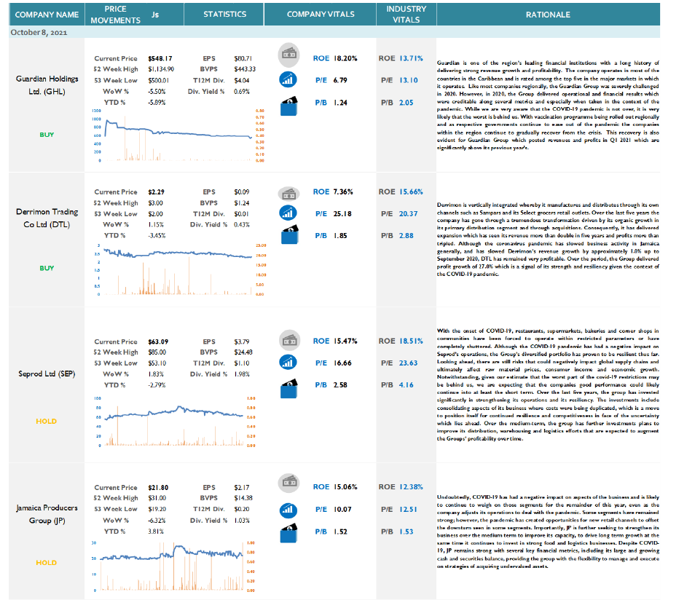The image size is (679, 616).
Task: Click Seprod BVPS value $24.48
Action: pyautogui.click(x=243, y=352)
